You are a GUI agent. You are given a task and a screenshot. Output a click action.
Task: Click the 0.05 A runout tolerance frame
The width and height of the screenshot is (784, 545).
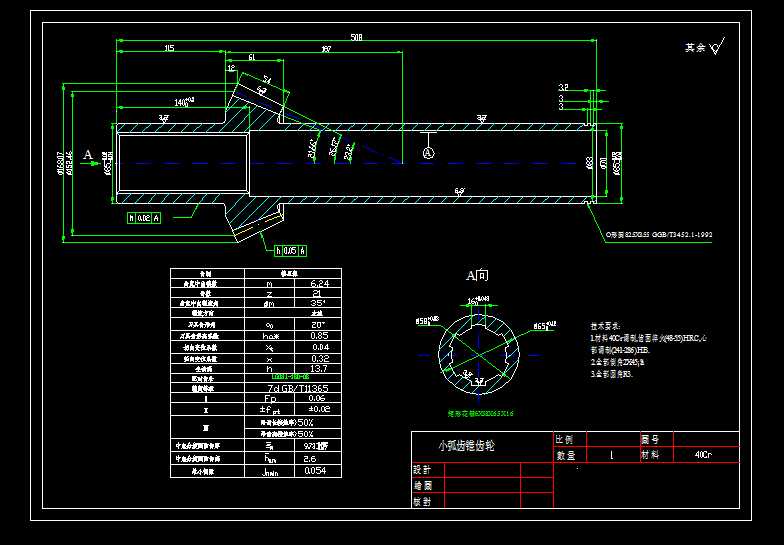point(290,250)
